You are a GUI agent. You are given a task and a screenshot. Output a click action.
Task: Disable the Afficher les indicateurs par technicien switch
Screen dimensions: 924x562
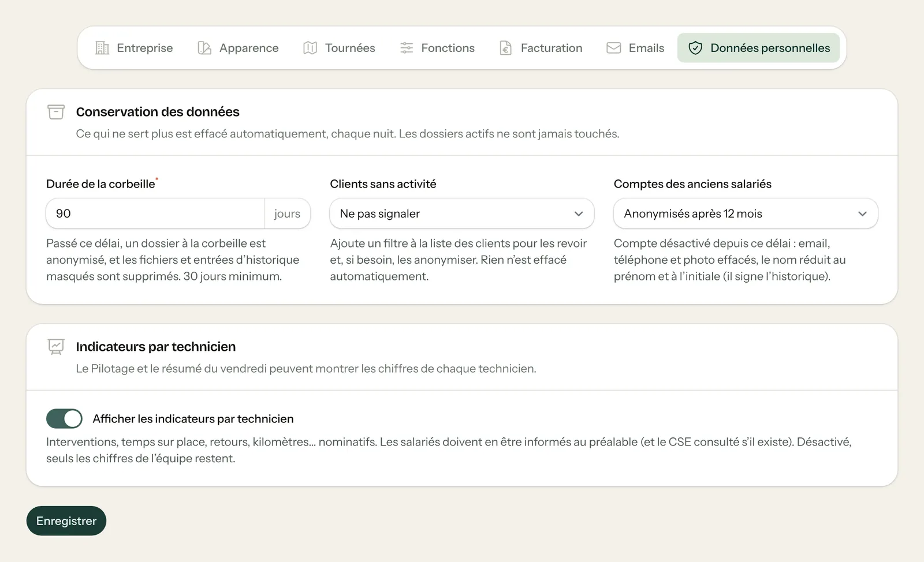(64, 419)
